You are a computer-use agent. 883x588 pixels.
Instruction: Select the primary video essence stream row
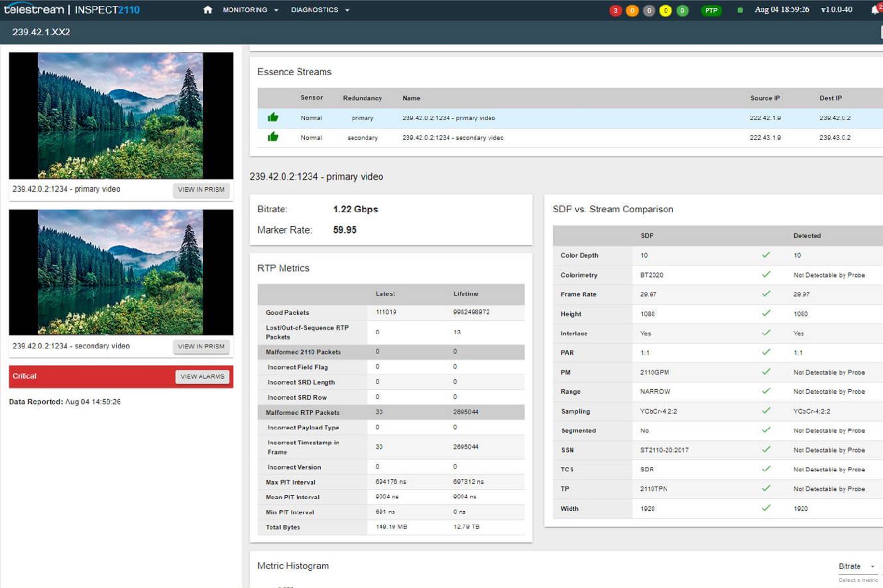pyautogui.click(x=570, y=118)
